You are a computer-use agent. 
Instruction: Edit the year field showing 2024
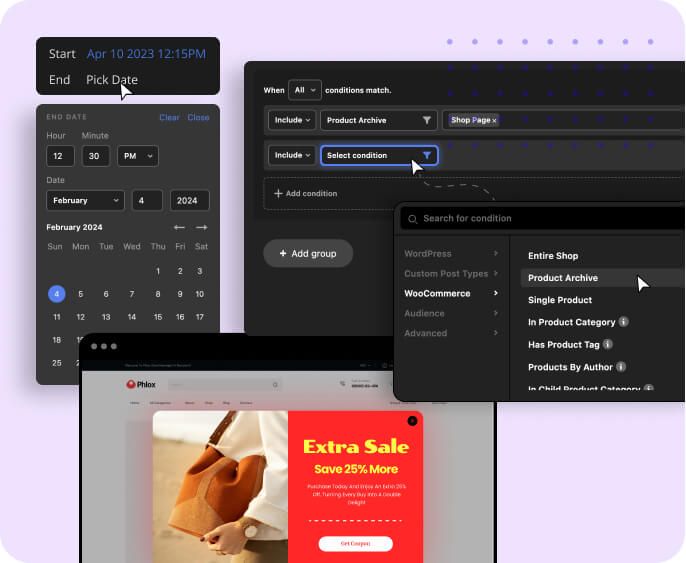[189, 200]
